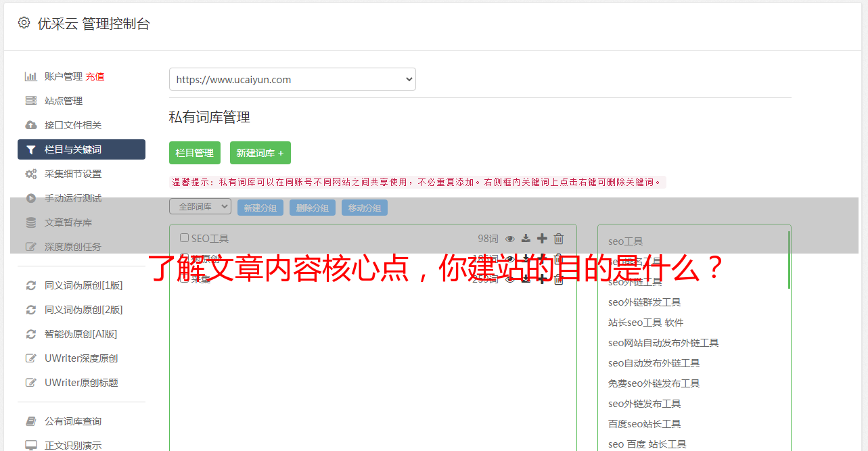This screenshot has height=451, width=868.
Task: Open 采集细节设置 via its gears icon
Action: click(30, 174)
